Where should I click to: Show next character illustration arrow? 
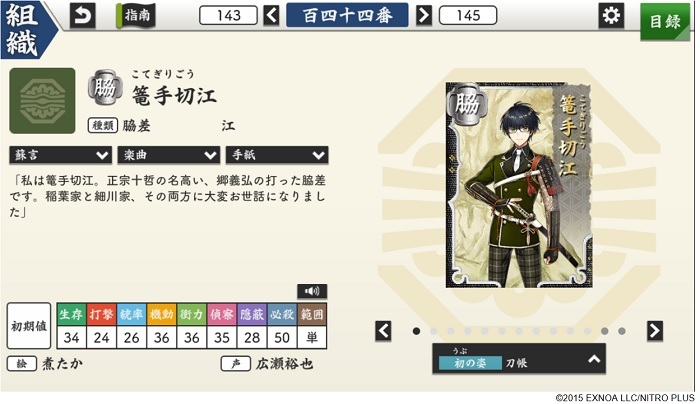pos(655,331)
